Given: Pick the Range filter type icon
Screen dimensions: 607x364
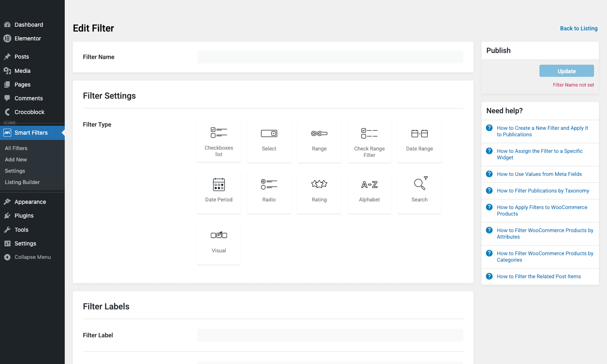Looking at the screenshot, I should point(319,133).
